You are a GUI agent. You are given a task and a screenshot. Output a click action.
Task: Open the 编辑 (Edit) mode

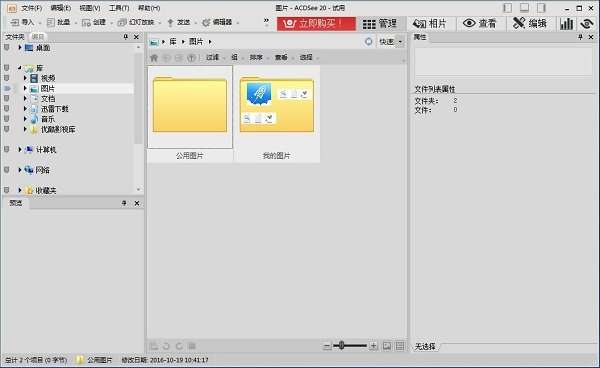[x=530, y=24]
